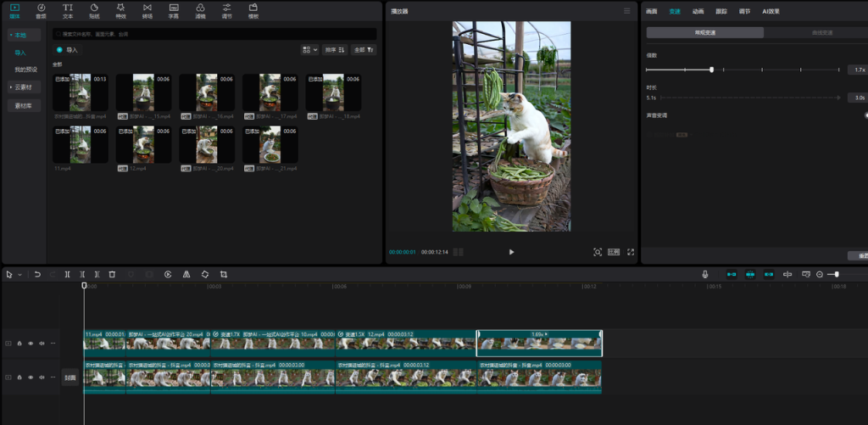The image size is (868, 425).
Task: Click the Mirror flip triangle icon
Action: point(186,274)
